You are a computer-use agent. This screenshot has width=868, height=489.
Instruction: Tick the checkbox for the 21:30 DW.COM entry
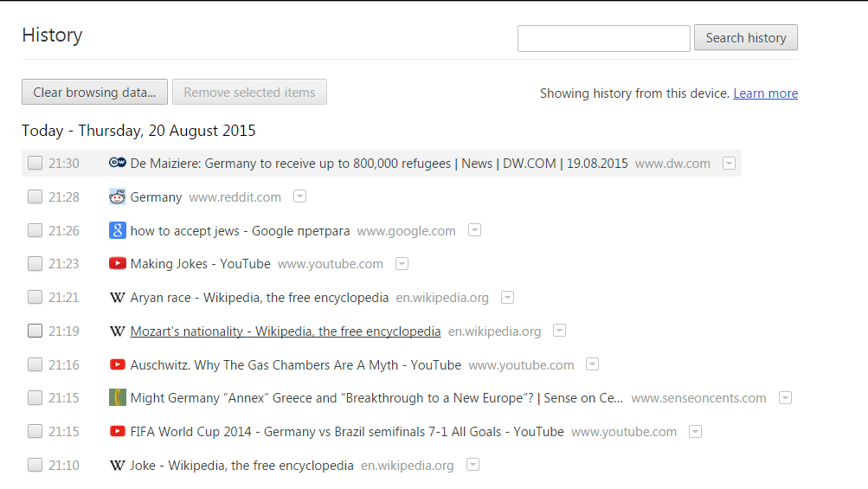35,163
